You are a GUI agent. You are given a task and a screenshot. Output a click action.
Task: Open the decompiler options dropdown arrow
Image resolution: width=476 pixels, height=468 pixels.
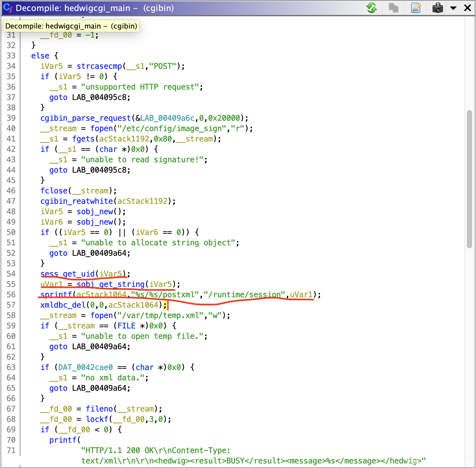point(453,8)
